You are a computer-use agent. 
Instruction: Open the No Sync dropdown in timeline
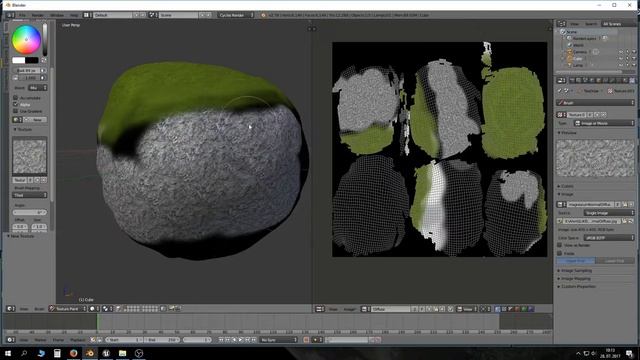279,340
